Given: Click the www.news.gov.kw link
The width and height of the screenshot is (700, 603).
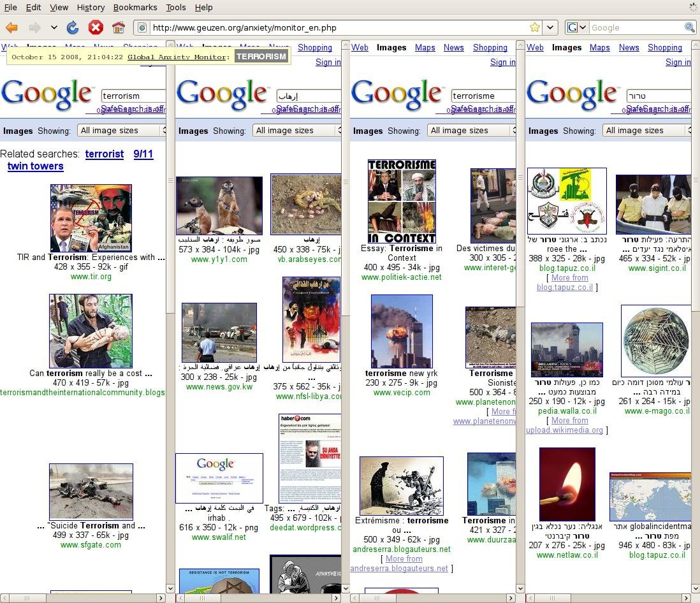Looking at the screenshot, I should tap(219, 387).
